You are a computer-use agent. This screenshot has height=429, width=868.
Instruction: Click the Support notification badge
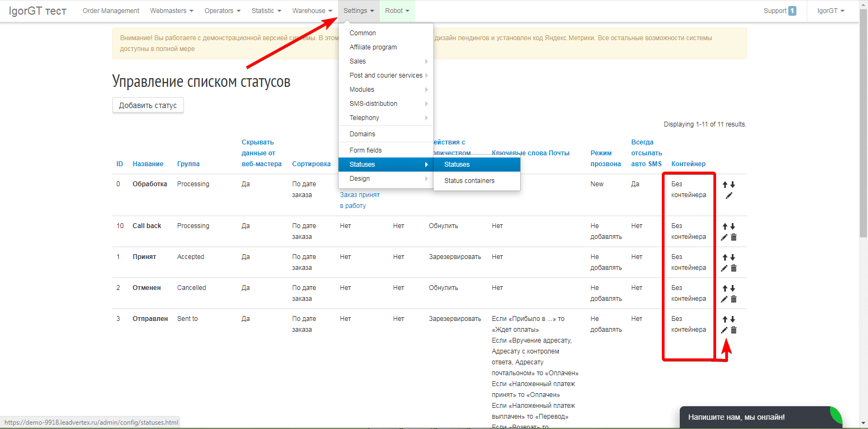pos(792,11)
